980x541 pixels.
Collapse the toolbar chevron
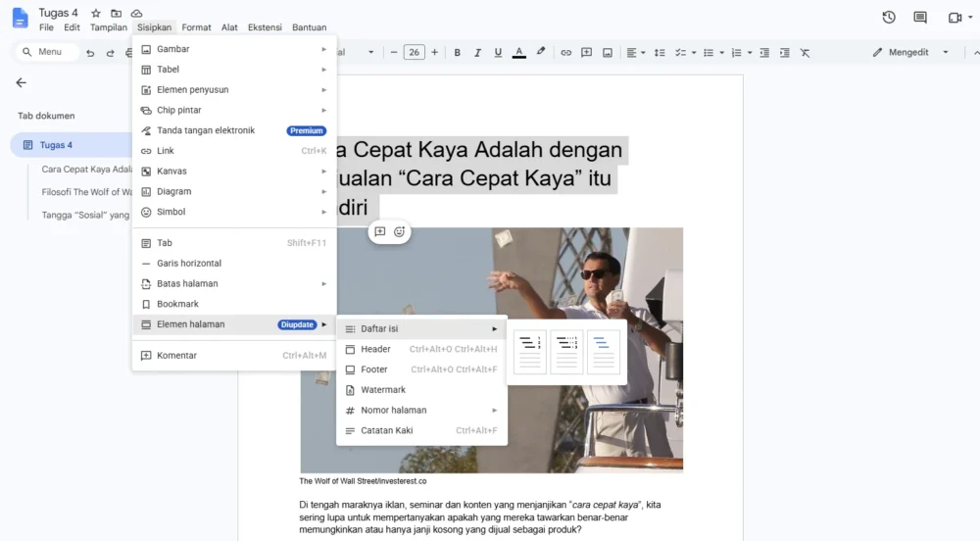coord(976,53)
